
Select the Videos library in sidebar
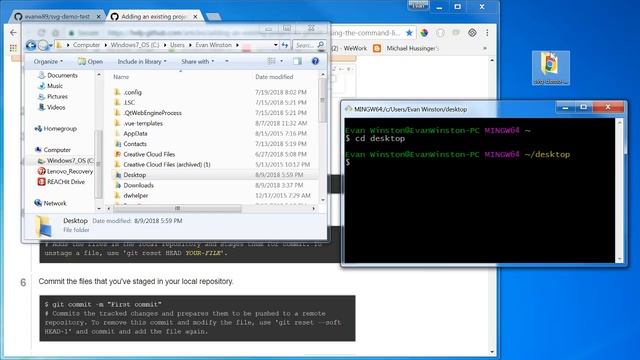click(x=51, y=107)
